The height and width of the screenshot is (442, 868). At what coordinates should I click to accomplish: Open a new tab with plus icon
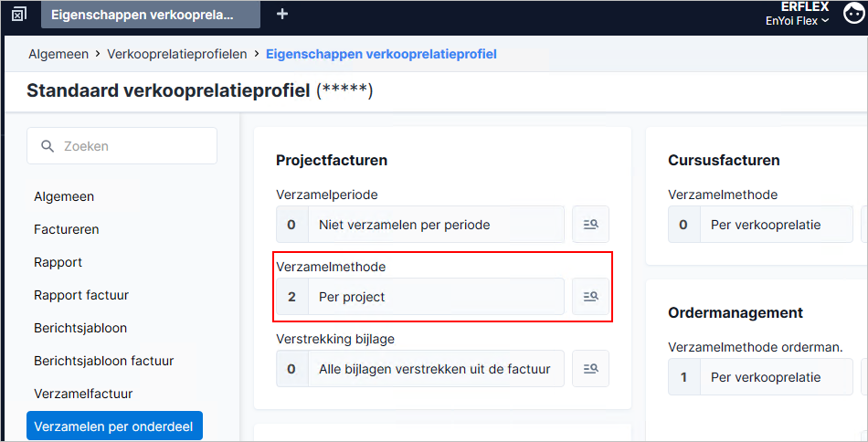(x=282, y=15)
